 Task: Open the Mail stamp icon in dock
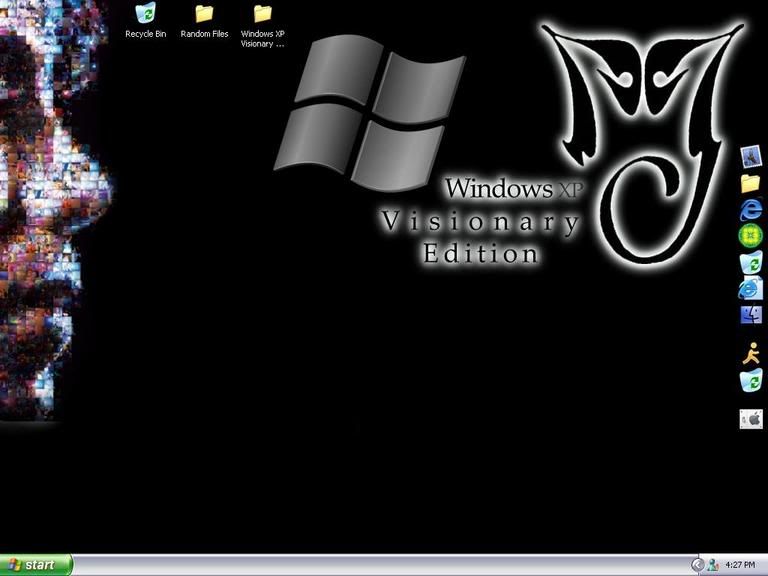tap(751, 157)
